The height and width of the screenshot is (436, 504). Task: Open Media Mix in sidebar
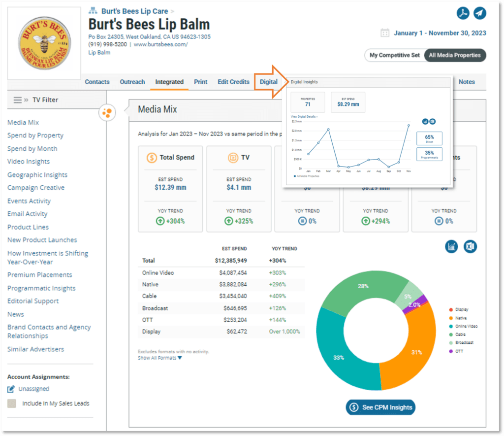23,123
